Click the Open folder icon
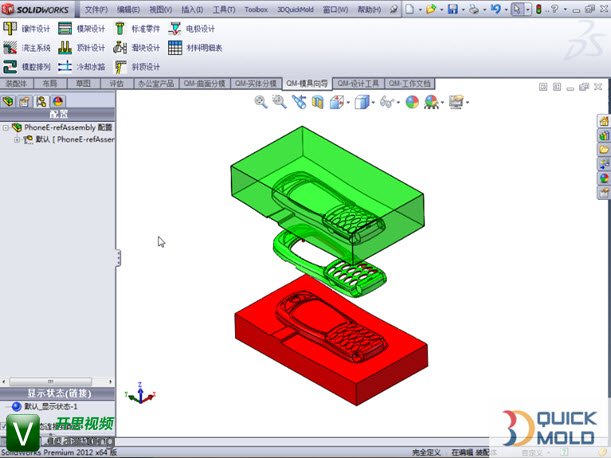The width and height of the screenshot is (611, 458). click(431, 9)
